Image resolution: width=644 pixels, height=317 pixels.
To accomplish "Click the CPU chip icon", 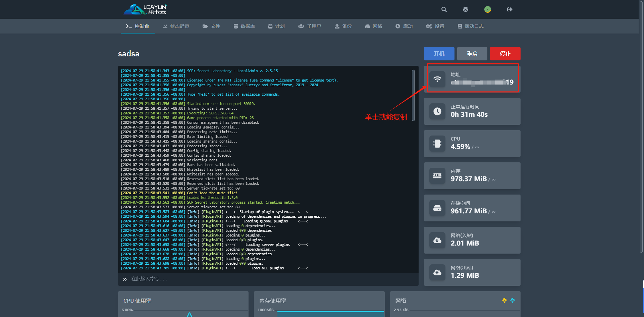I will click(x=437, y=144).
